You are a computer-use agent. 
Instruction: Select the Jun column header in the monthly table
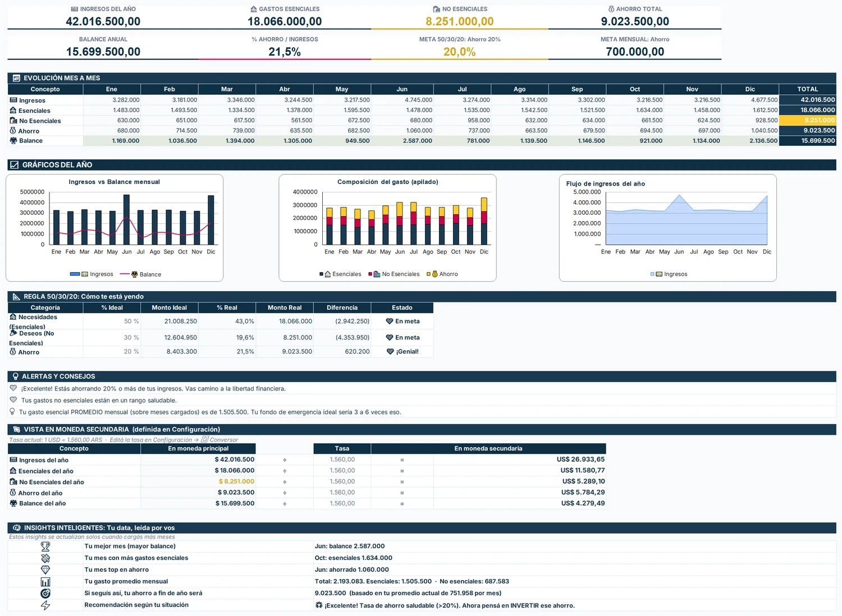(402, 89)
